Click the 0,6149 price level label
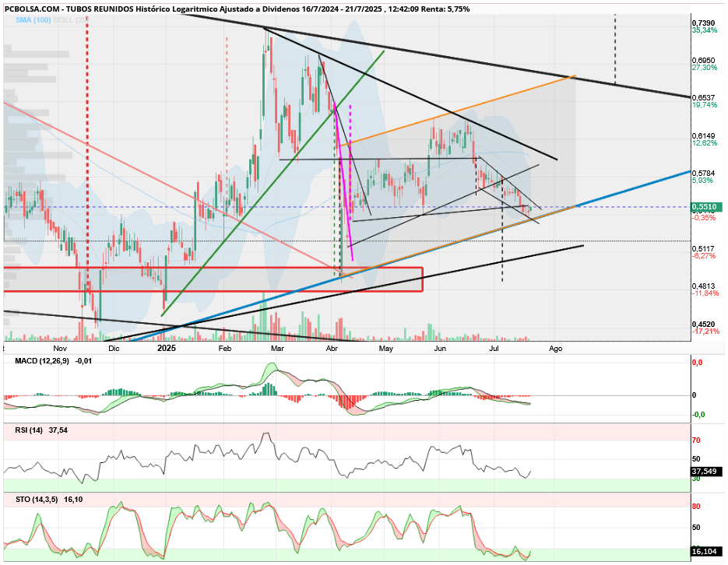 pyautogui.click(x=703, y=136)
